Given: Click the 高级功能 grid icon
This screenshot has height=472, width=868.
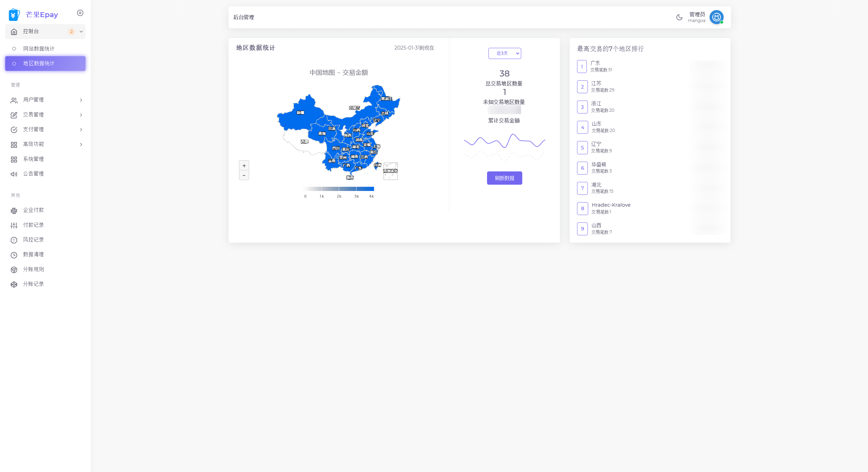Looking at the screenshot, I should pyautogui.click(x=14, y=145).
